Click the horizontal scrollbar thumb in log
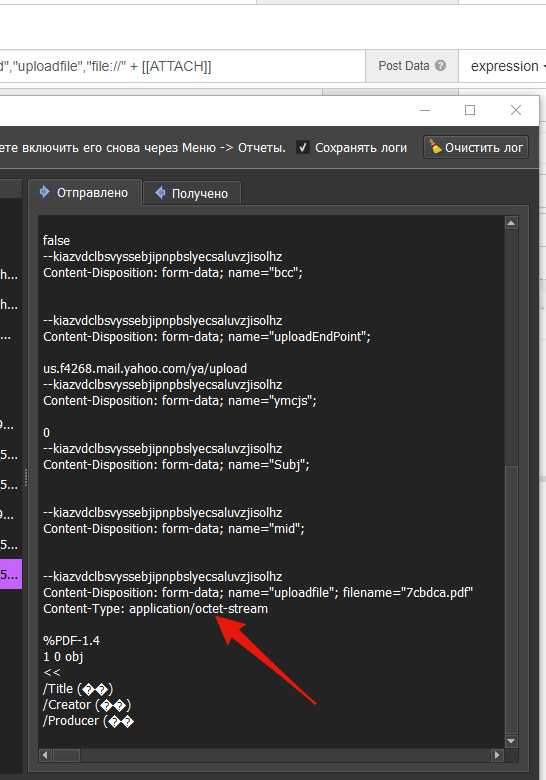The width and height of the screenshot is (546, 780). click(x=67, y=755)
